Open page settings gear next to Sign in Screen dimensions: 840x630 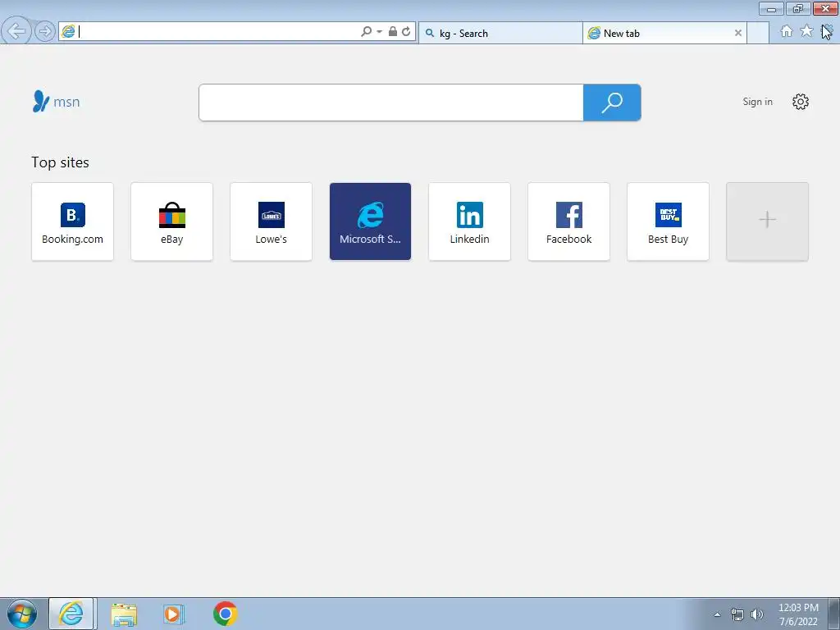point(801,102)
